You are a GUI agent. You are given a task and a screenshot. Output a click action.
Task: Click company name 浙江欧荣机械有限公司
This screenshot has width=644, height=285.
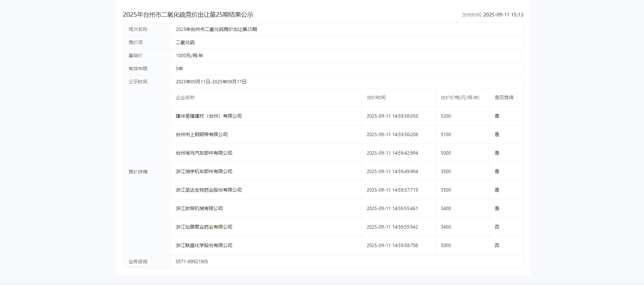click(x=199, y=208)
